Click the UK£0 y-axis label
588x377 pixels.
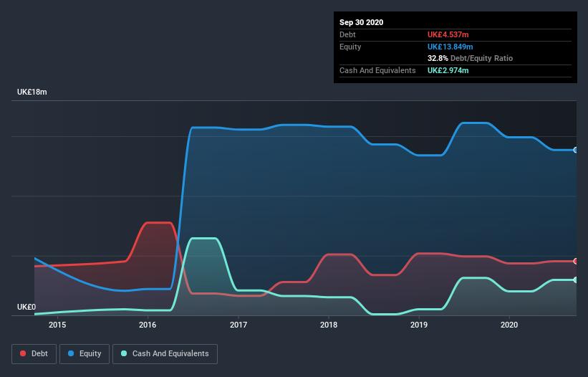tap(26, 307)
